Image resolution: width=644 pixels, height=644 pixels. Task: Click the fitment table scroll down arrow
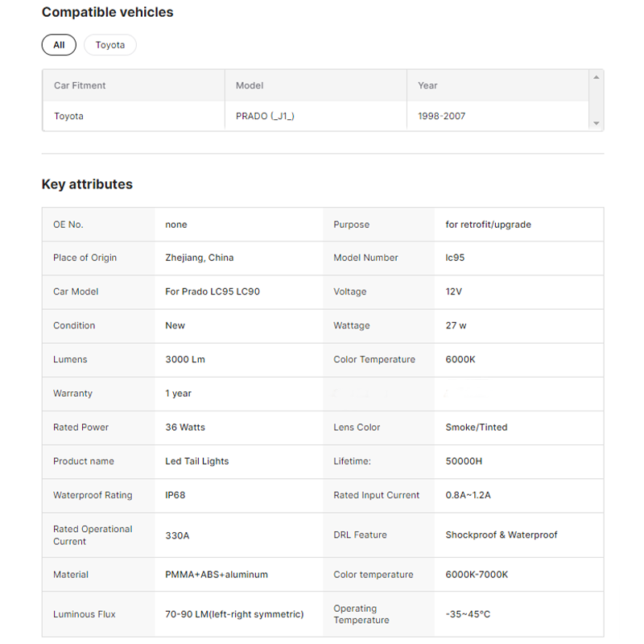596,123
